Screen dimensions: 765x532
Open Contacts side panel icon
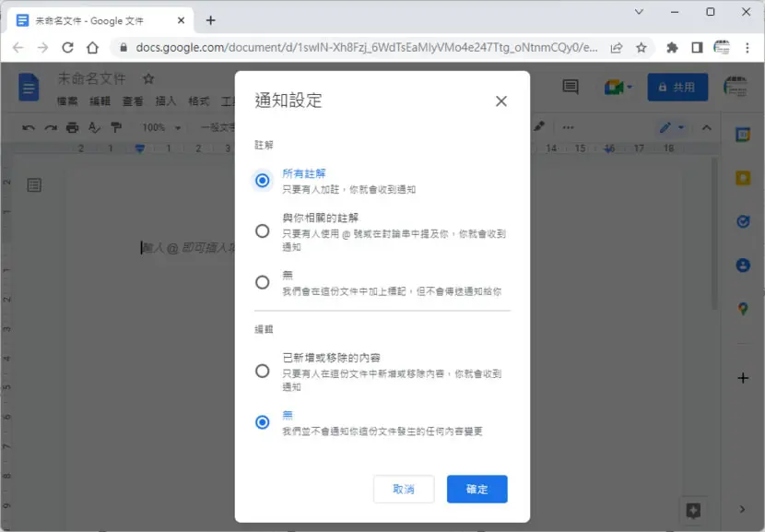(743, 266)
